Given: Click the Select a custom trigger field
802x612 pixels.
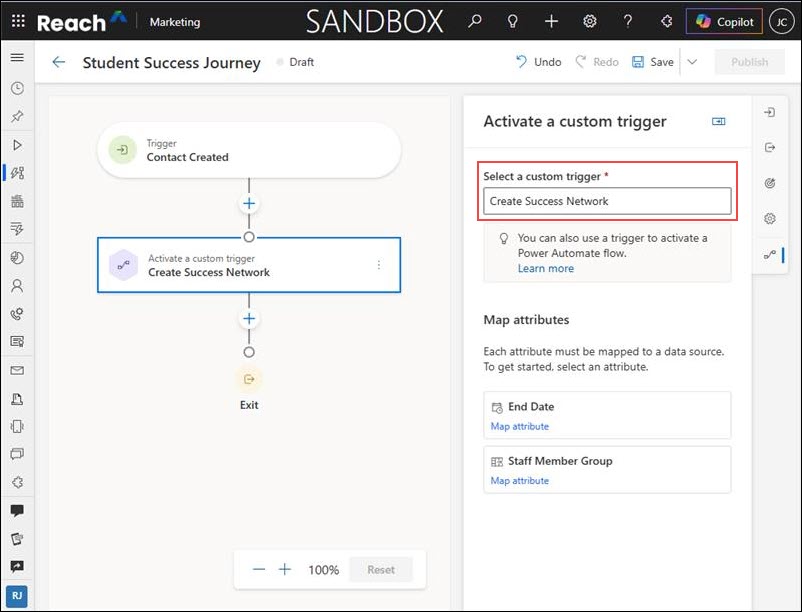Looking at the screenshot, I should [607, 201].
